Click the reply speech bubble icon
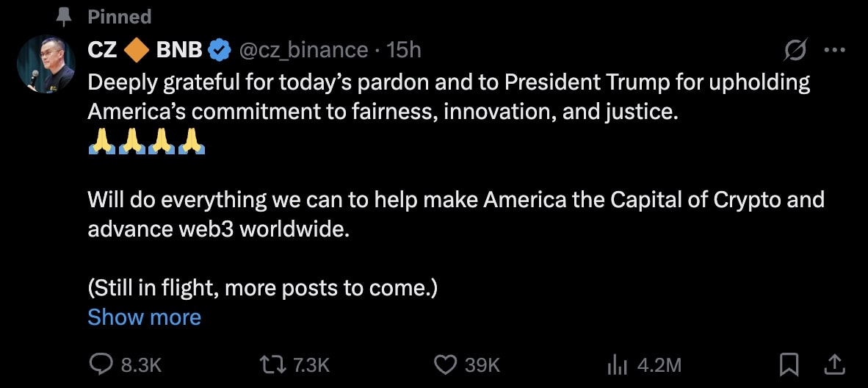 (100, 364)
